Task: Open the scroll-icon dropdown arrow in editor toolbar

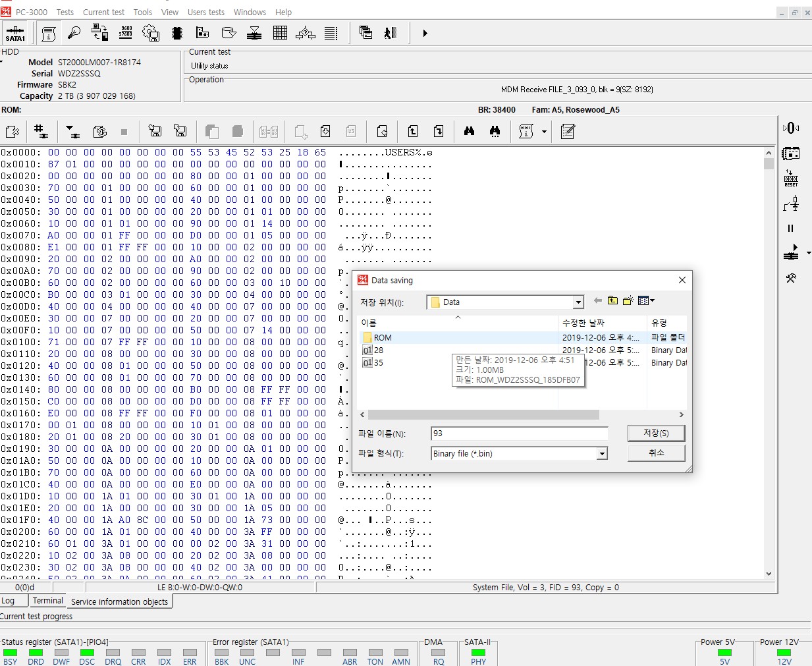Action: tap(544, 132)
